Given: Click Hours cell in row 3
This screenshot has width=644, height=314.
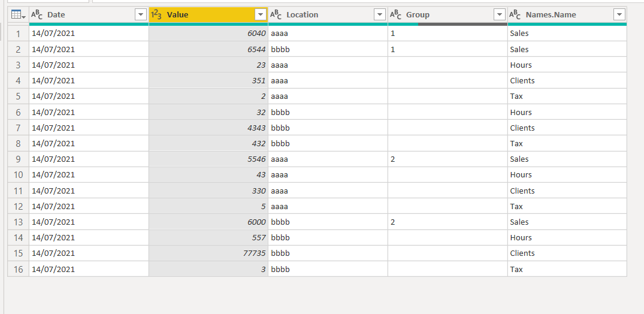Looking at the screenshot, I should pyautogui.click(x=567, y=65).
